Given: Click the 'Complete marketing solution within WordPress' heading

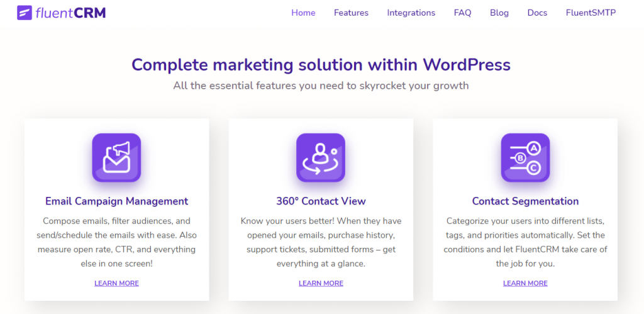Looking at the screenshot, I should [321, 65].
